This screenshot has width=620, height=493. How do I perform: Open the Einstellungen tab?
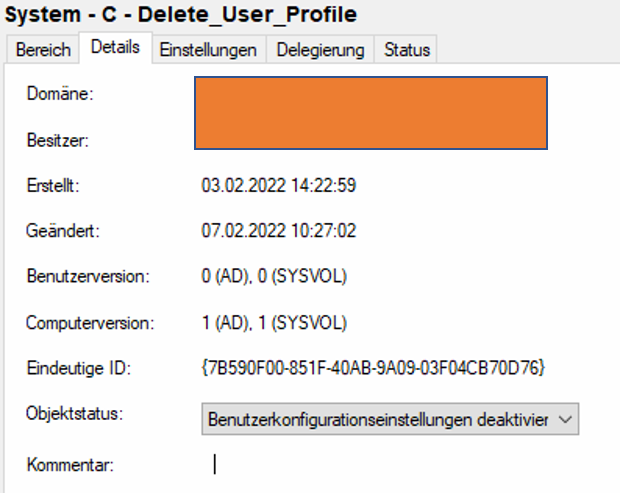(x=209, y=50)
